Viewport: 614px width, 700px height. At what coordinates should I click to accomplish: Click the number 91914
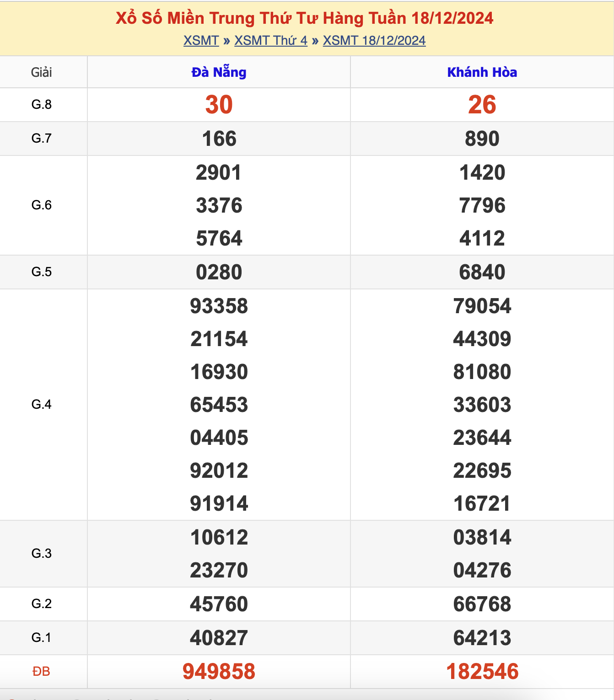point(219,503)
